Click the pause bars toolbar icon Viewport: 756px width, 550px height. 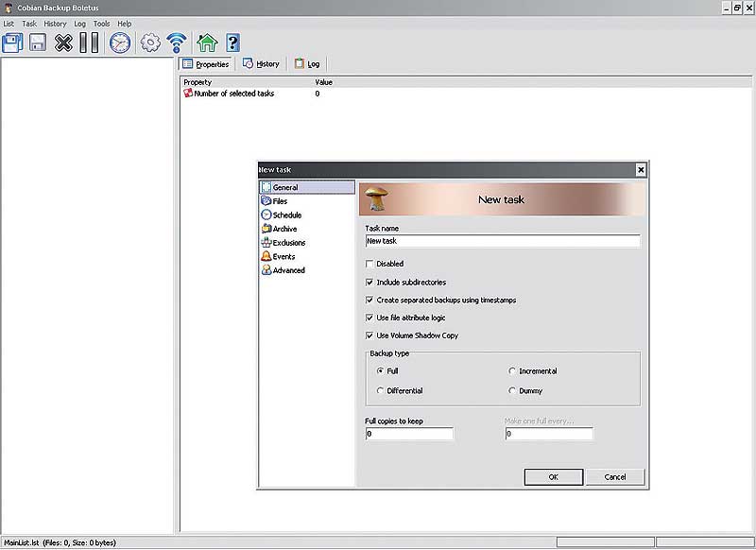pos(89,43)
